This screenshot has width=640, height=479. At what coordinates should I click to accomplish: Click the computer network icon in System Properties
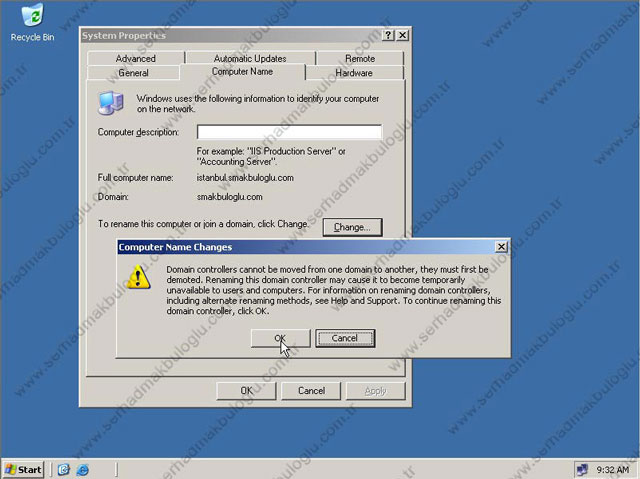(111, 103)
